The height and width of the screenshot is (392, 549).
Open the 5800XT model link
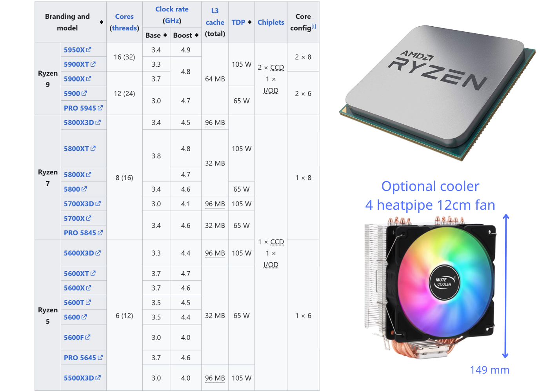[x=80, y=149]
